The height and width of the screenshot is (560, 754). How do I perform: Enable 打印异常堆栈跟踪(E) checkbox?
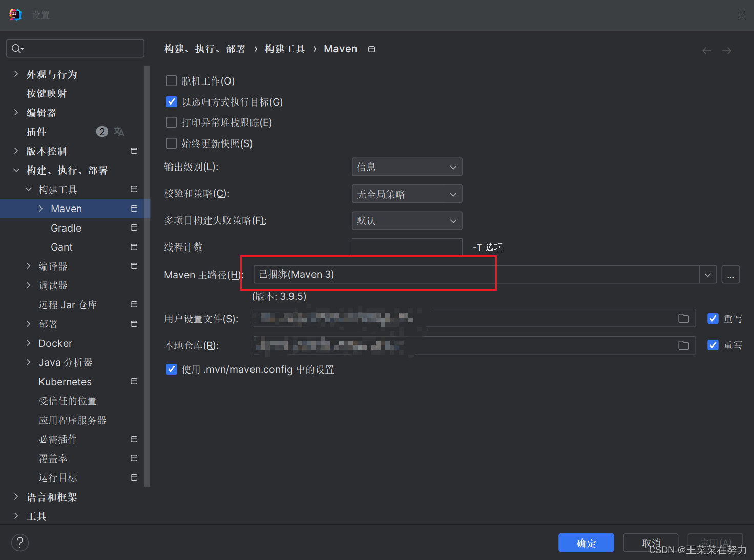click(x=172, y=122)
